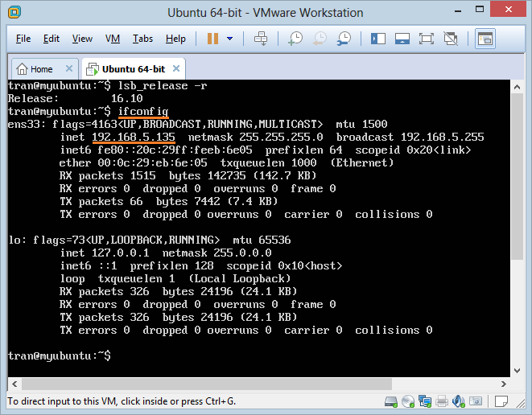Screen dimensions: 532x415
Task: Click the last tran@myubuntu prompt line
Action: (x=60, y=355)
